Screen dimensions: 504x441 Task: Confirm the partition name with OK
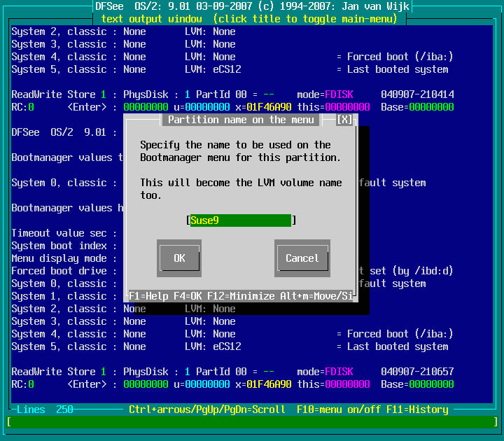tap(179, 258)
